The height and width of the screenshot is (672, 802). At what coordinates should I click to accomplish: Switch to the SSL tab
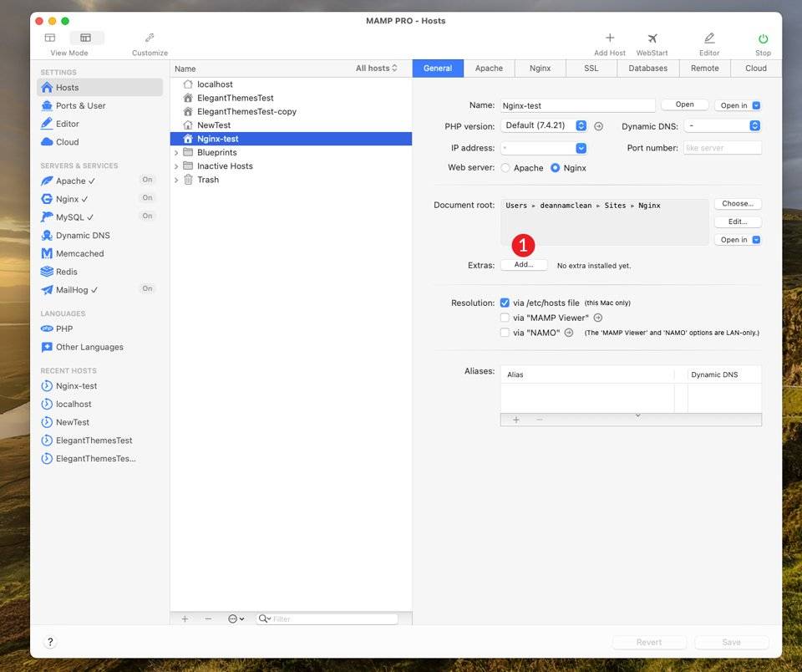click(591, 69)
